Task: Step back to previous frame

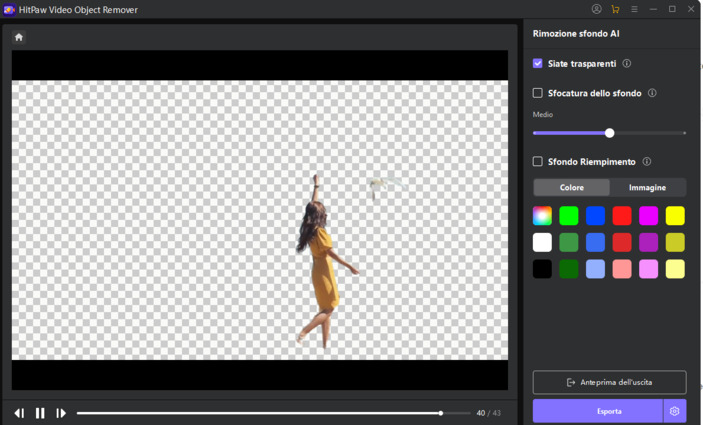Action: pyautogui.click(x=19, y=413)
